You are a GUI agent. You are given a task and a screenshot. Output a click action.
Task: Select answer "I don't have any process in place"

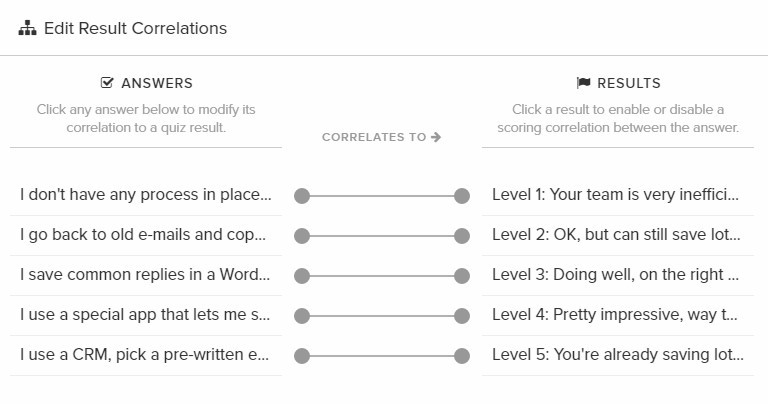point(146,195)
